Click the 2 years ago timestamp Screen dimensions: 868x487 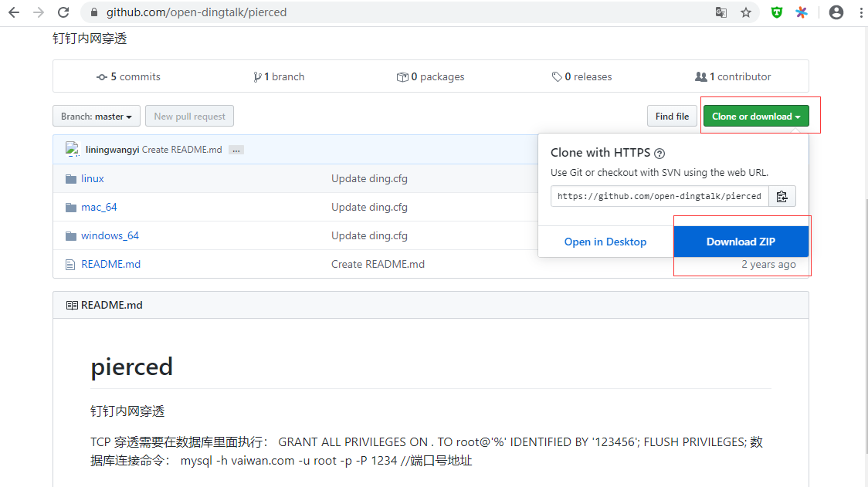point(768,265)
